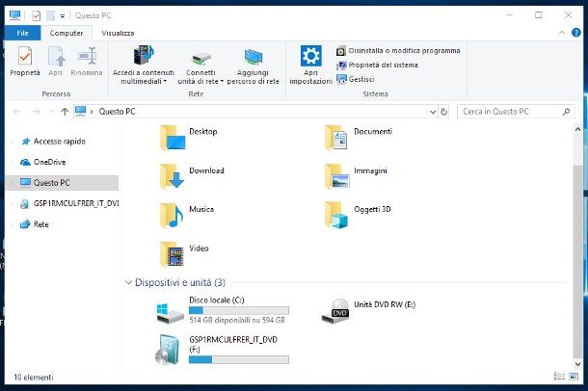
Task: Click the refresh button beside address bar
Action: 444,112
